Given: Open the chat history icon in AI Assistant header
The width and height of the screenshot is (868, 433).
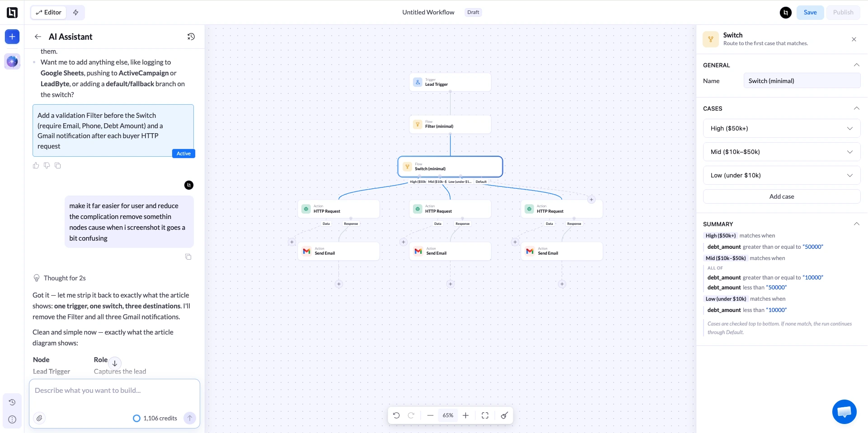Looking at the screenshot, I should coord(191,37).
